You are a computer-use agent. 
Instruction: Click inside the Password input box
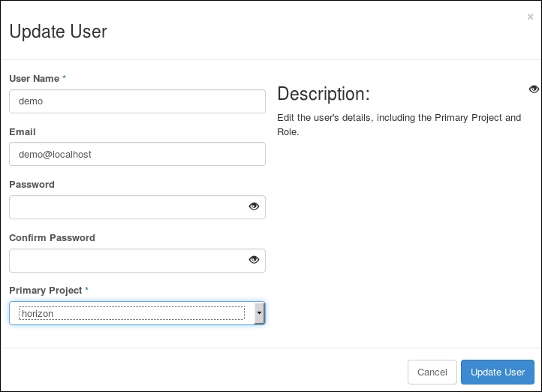point(128,207)
